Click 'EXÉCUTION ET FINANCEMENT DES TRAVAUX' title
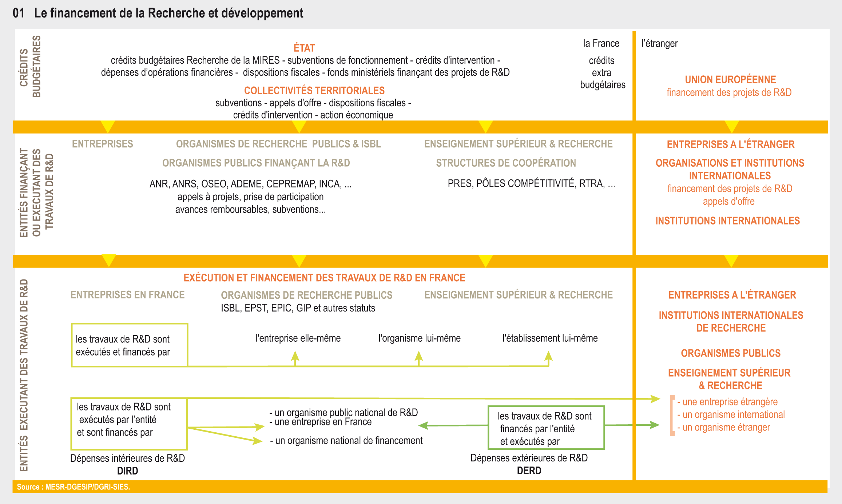This screenshot has width=842, height=504. pyautogui.click(x=324, y=278)
